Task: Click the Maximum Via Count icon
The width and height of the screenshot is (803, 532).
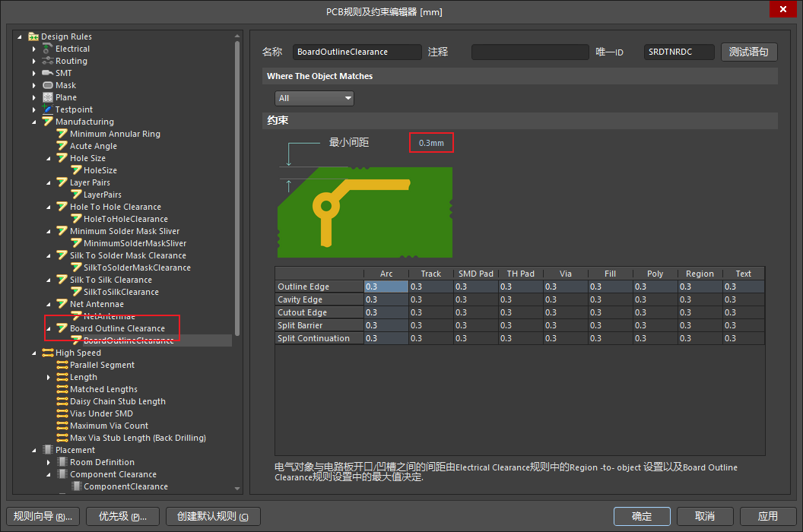Action: (62, 426)
